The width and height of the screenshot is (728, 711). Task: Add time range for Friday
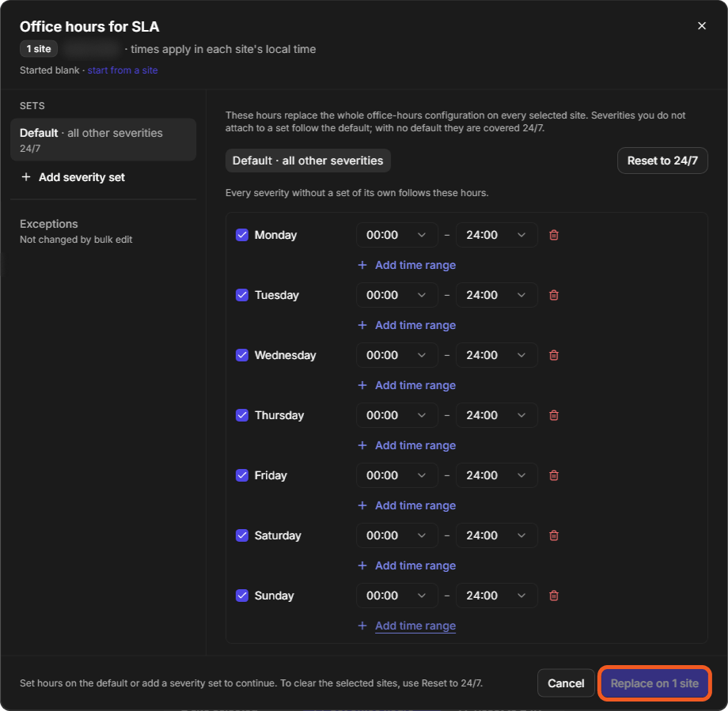[407, 505]
